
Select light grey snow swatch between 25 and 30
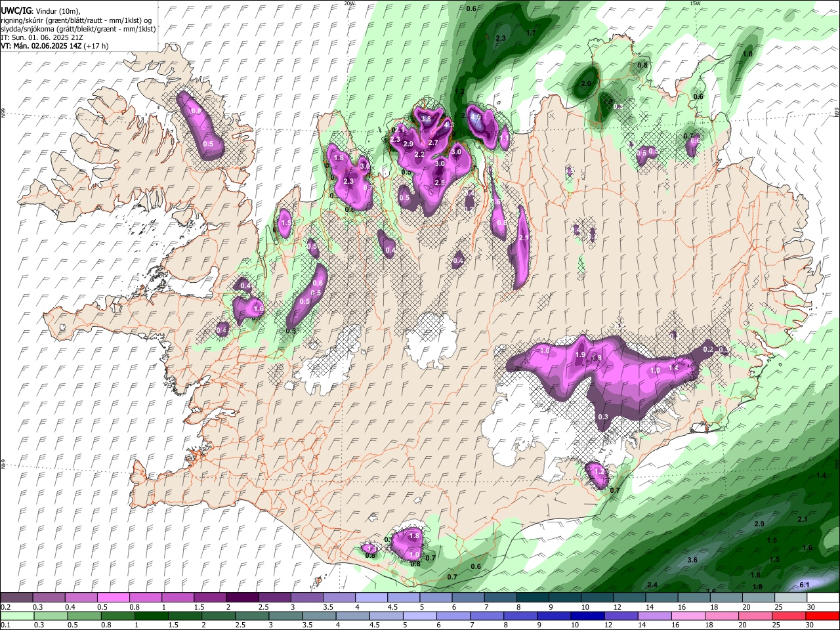click(x=791, y=597)
